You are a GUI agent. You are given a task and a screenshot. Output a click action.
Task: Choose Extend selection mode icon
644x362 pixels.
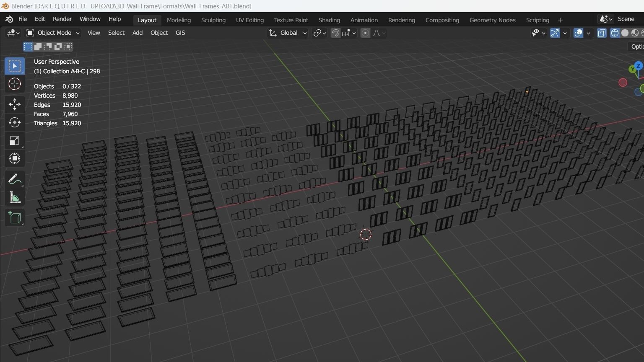(x=38, y=47)
